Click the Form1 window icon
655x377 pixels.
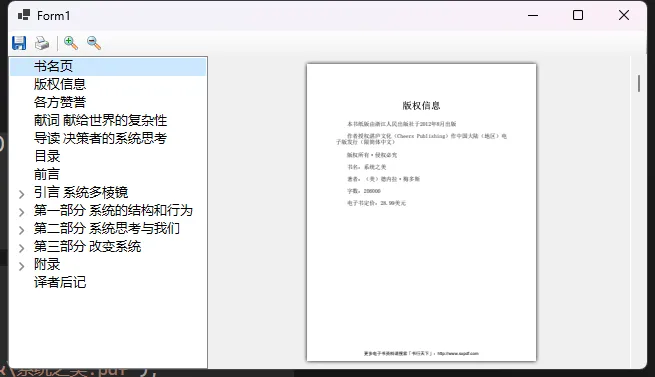(24, 15)
